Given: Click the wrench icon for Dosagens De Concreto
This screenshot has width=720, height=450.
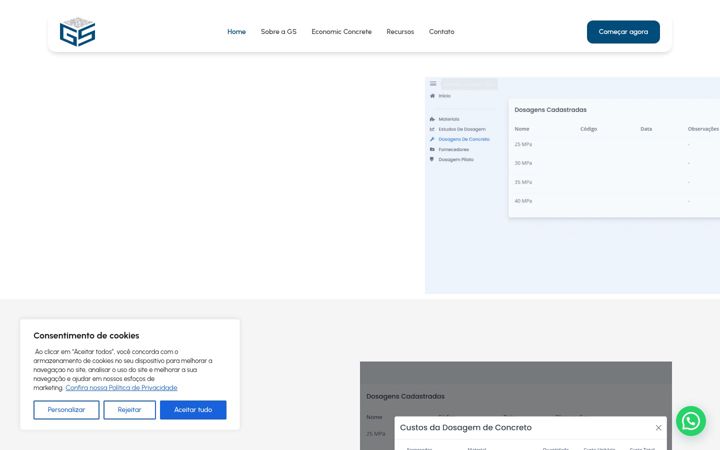Looking at the screenshot, I should coord(432,139).
